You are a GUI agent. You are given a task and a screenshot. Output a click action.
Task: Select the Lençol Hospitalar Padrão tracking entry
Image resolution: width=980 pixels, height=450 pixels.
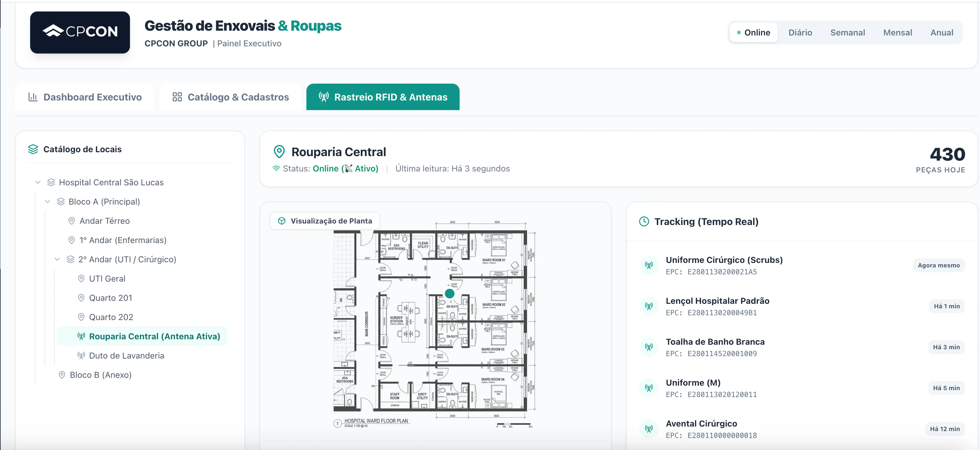click(x=717, y=306)
